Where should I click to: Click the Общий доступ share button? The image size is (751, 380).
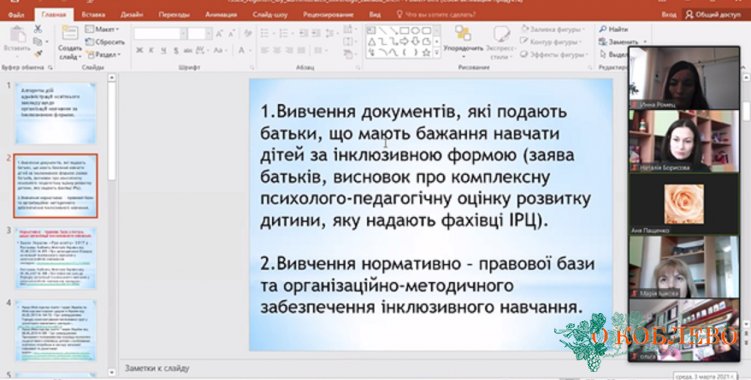click(713, 15)
